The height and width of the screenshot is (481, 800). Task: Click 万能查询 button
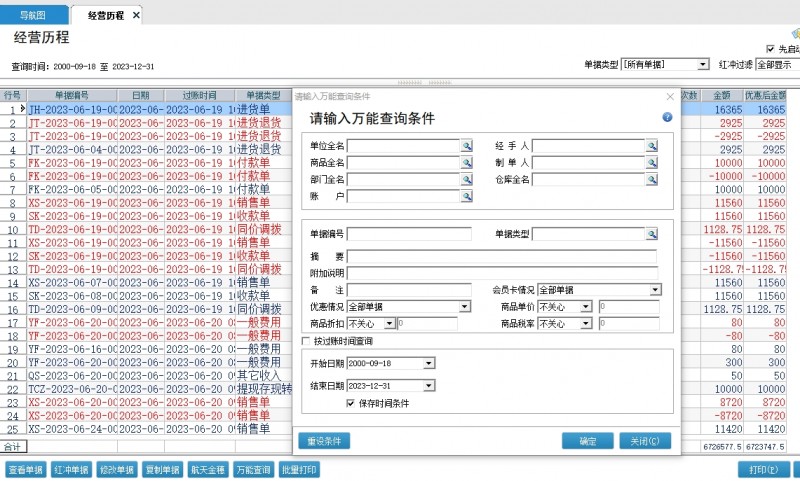click(254, 470)
